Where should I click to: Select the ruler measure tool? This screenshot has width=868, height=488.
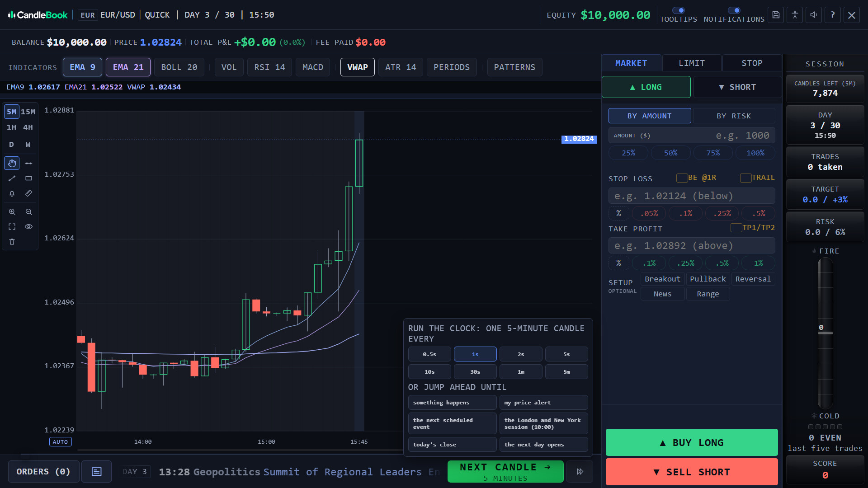[x=28, y=193]
